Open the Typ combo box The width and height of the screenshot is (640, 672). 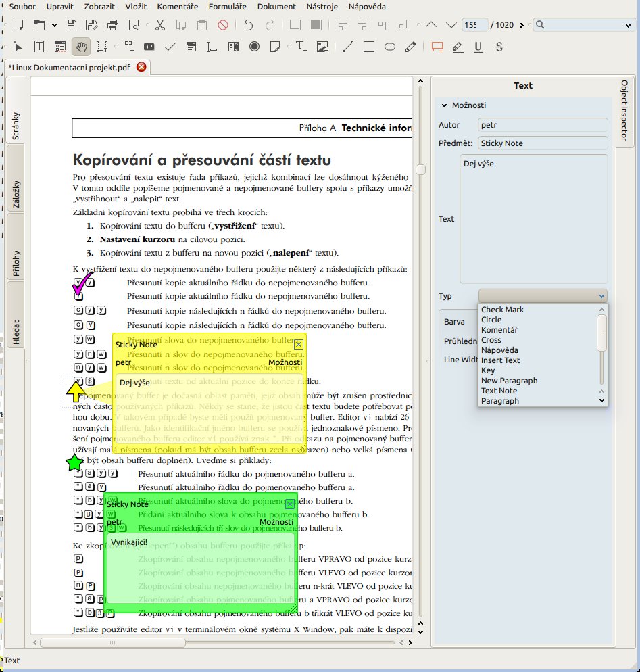pos(542,295)
